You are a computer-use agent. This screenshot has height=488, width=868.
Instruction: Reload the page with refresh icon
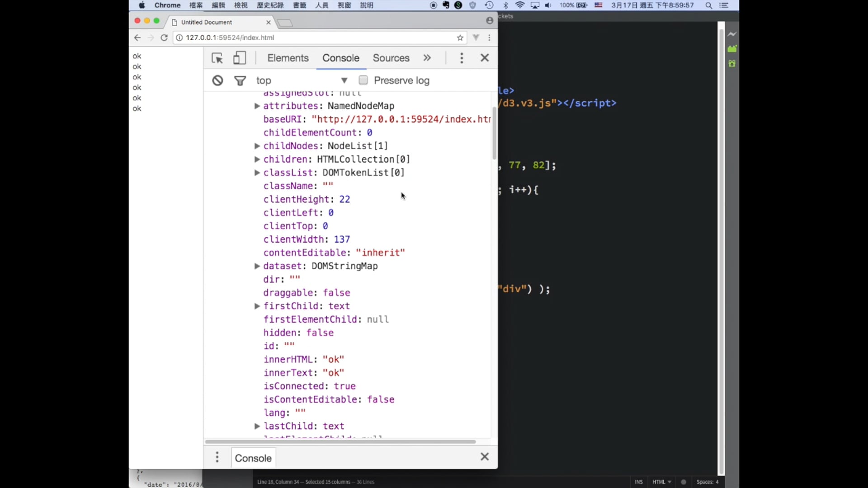point(164,38)
